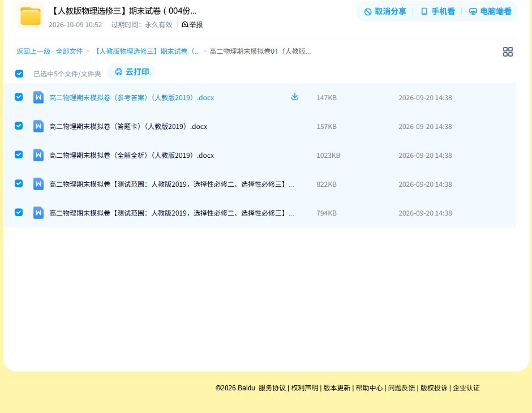The image size is (532, 413).
Task: Open the 服务协议 footer link
Action: tap(272, 388)
